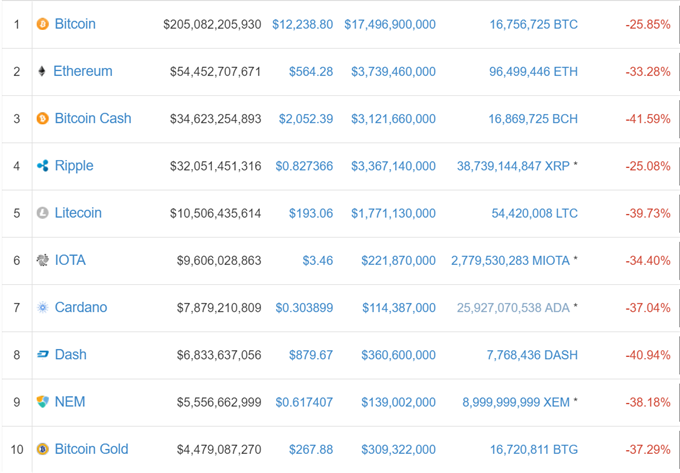
Task: Click the Ripple blue logo icon
Action: [x=42, y=166]
